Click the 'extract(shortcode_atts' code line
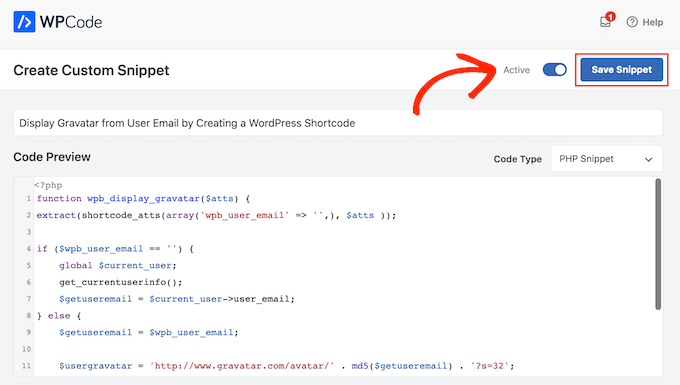The height and width of the screenshot is (385, 680). point(216,215)
